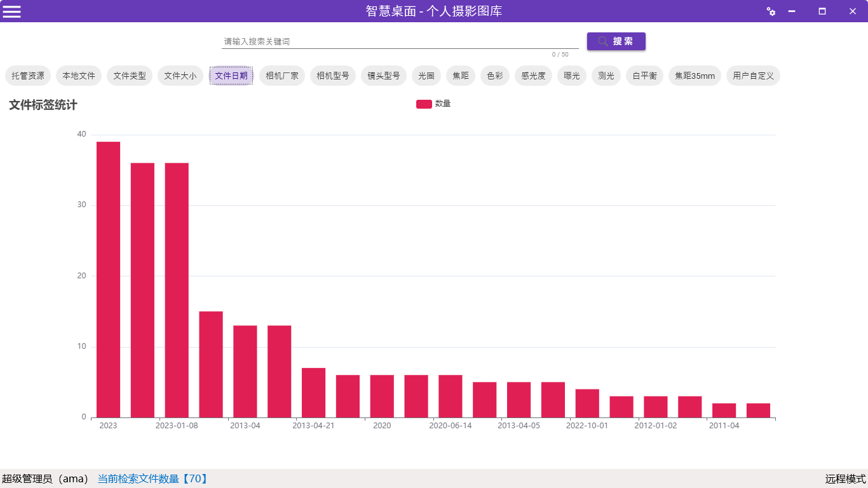Show statistics by 相机厂家

point(282,76)
